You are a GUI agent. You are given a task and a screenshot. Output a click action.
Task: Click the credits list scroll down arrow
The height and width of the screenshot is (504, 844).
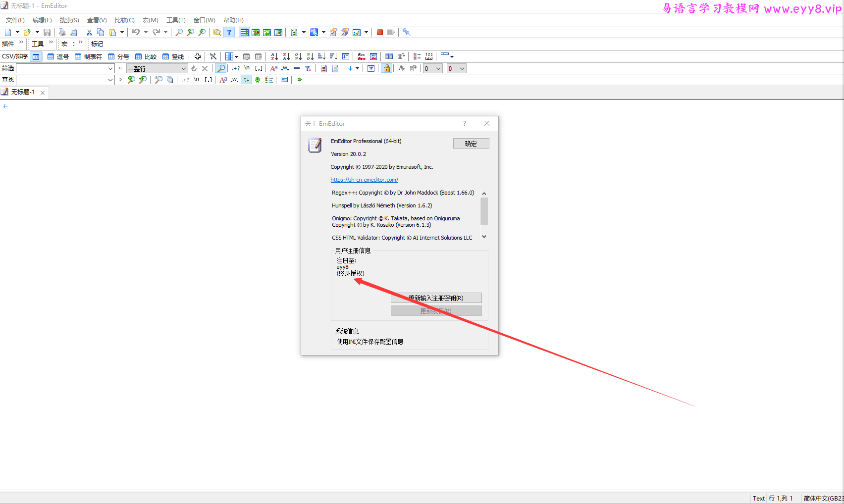click(x=484, y=237)
